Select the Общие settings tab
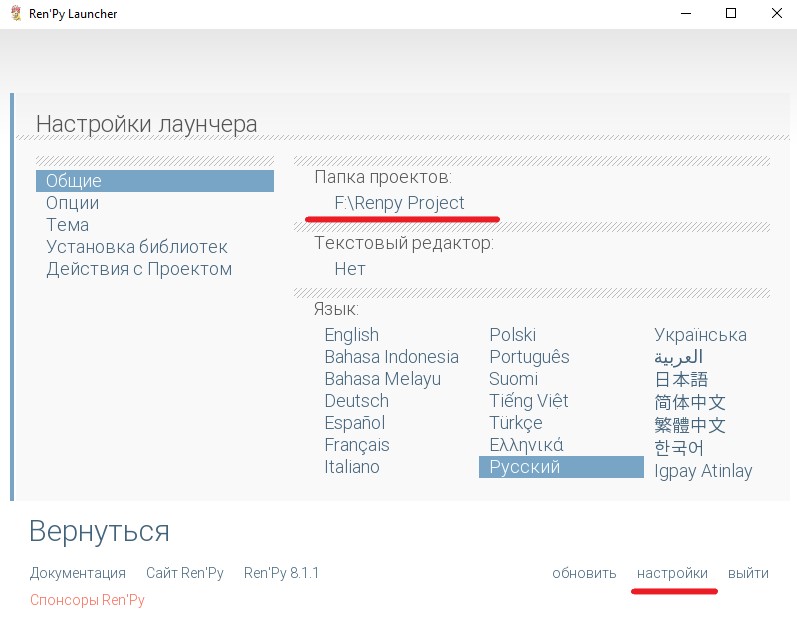This screenshot has height=629, width=797. tap(74, 181)
